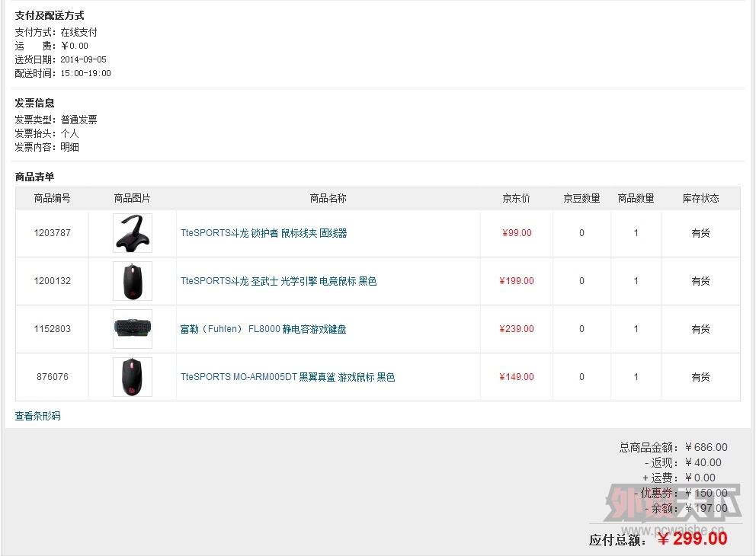Click the 京豆数量 column header
This screenshot has width=756, height=556.
coord(581,198)
